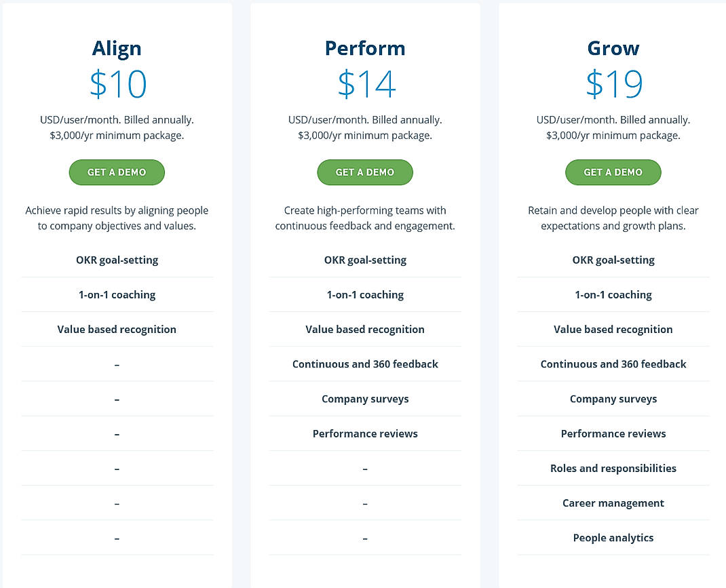Click GET A DEMO under the Grow plan

pos(613,172)
